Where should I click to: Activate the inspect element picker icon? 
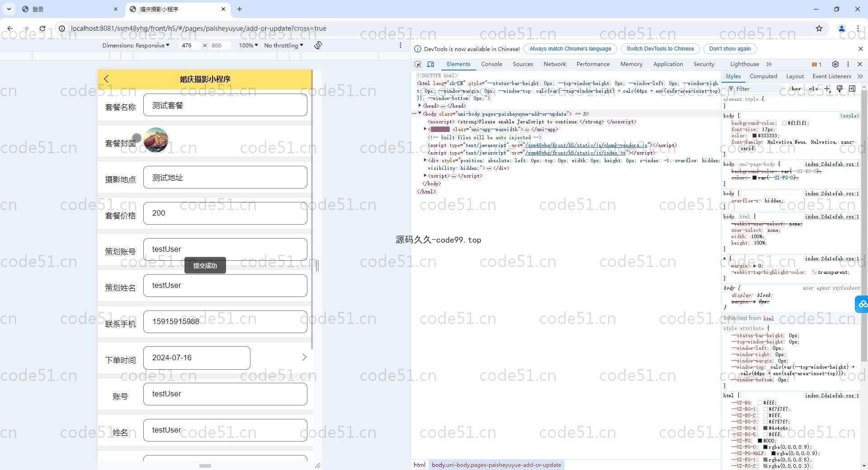coord(418,64)
